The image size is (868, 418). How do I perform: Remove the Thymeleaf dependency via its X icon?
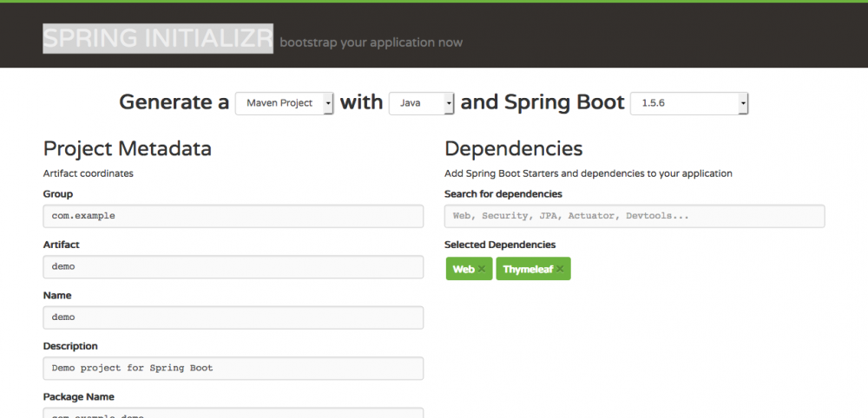560,270
